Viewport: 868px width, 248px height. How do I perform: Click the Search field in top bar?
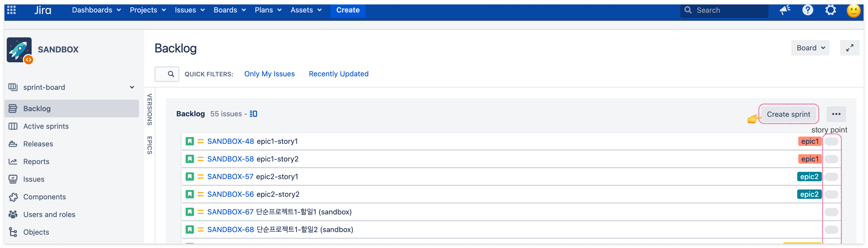[724, 10]
